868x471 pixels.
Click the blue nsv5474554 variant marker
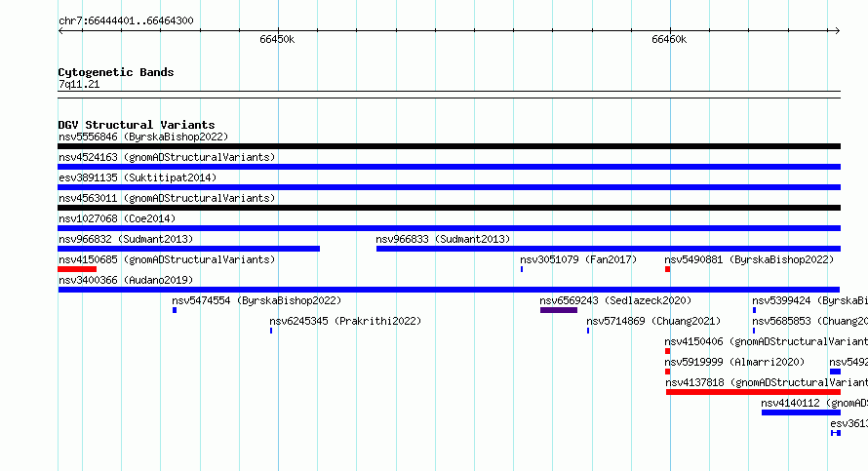pos(175,310)
